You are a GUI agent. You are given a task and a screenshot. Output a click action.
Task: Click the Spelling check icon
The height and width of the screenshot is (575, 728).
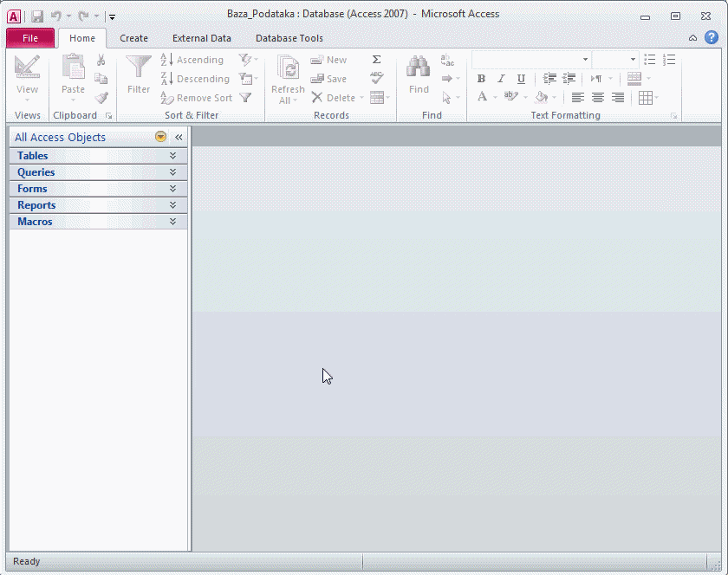376,77
